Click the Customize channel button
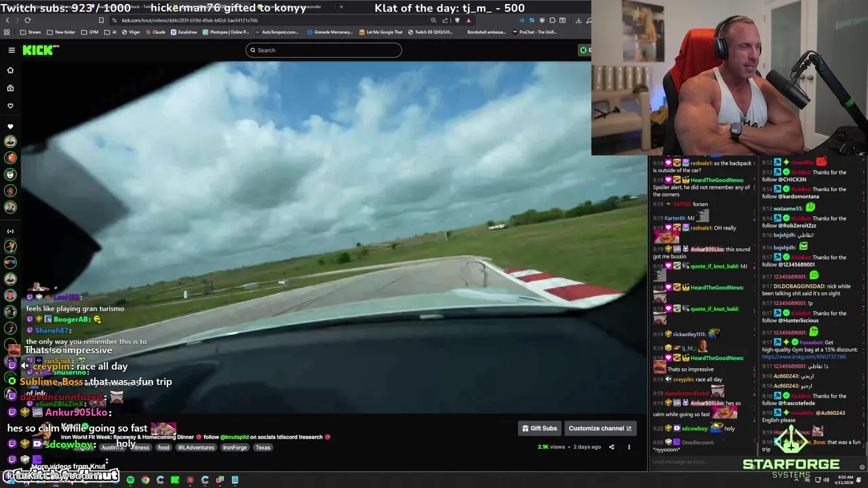 [600, 428]
